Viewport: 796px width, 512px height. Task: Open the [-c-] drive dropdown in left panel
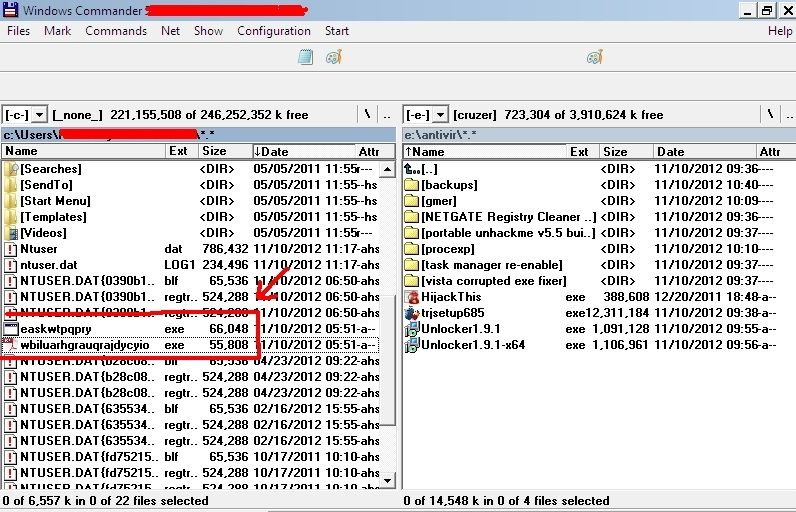pyautogui.click(x=25, y=115)
